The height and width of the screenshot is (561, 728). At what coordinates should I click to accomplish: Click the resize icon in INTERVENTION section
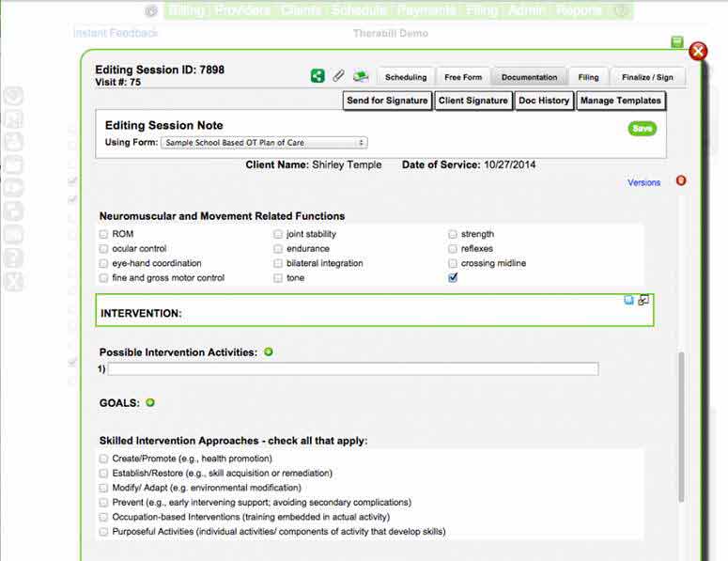[x=643, y=301]
